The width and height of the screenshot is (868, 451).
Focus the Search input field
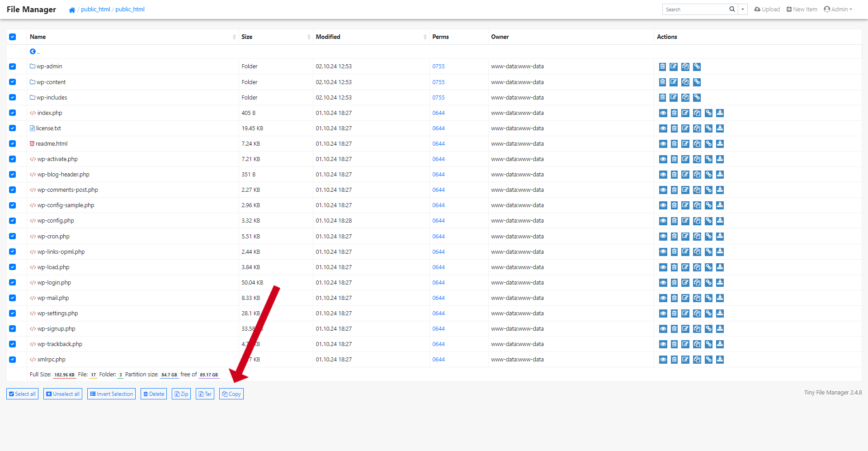pyautogui.click(x=695, y=9)
